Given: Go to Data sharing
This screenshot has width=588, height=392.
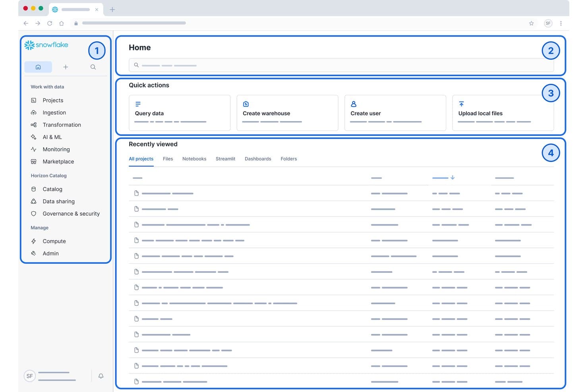Looking at the screenshot, I should coord(58,201).
